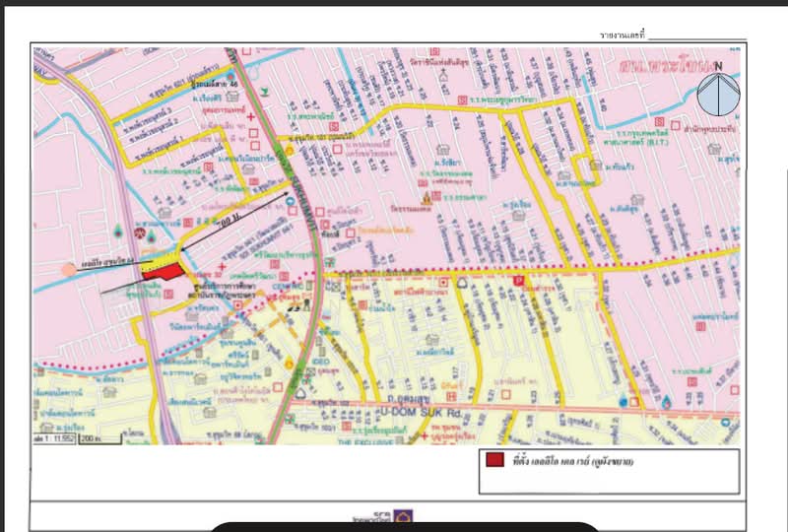This screenshot has height=532, width=788.
Task: Click the red legend color swatch
Action: (494, 461)
